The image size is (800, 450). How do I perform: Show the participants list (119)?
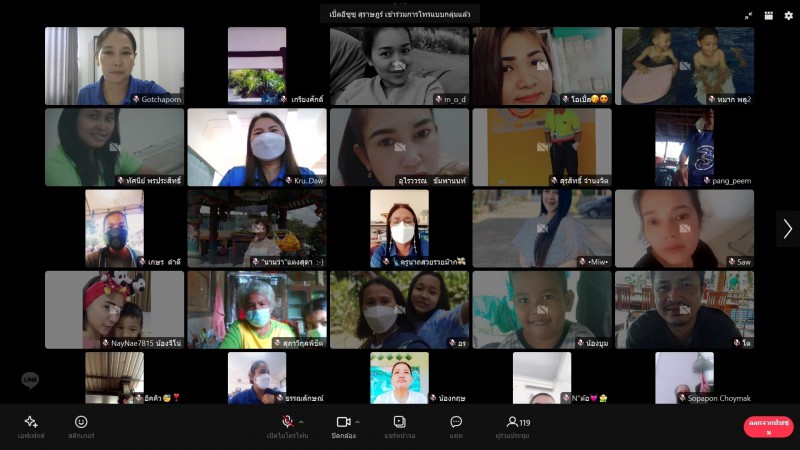[x=517, y=422]
